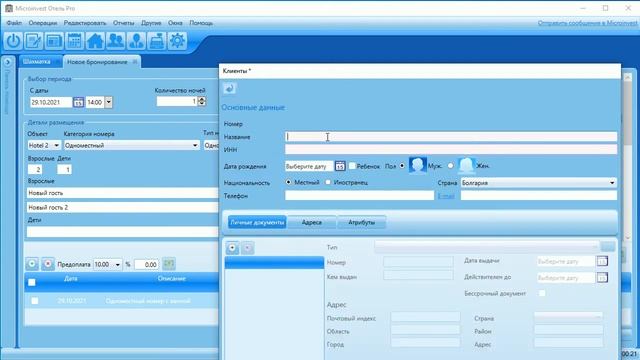Open the Отчеты menu
This screenshot has width=640, height=360.
pyautogui.click(x=124, y=23)
